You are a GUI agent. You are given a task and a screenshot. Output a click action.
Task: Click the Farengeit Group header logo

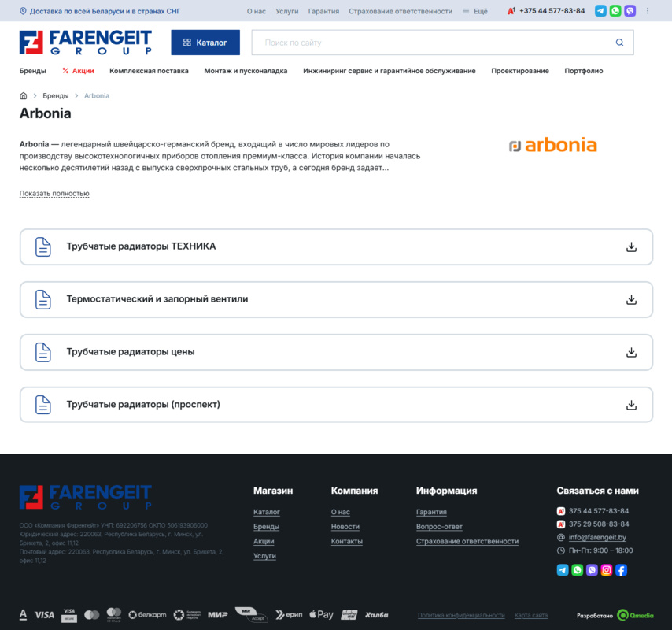click(85, 42)
